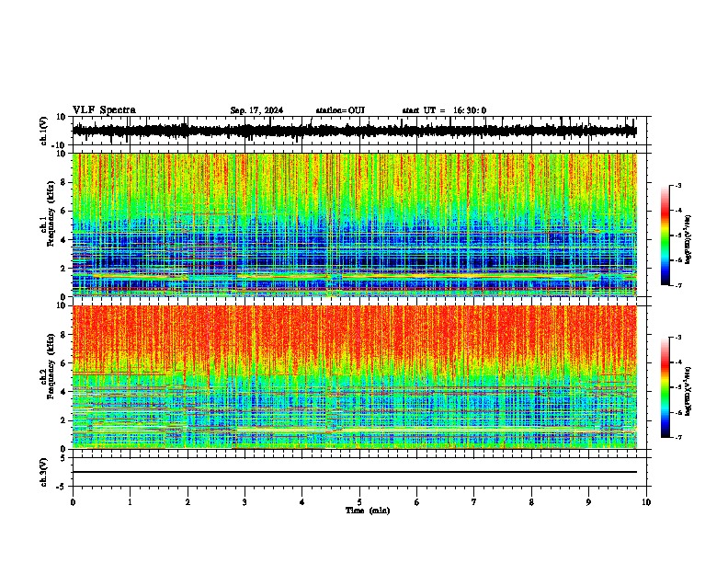Image resolution: width=728 pixels, height=563 pixels.
Task: Click time axis tick label "2"
Action: point(188,502)
